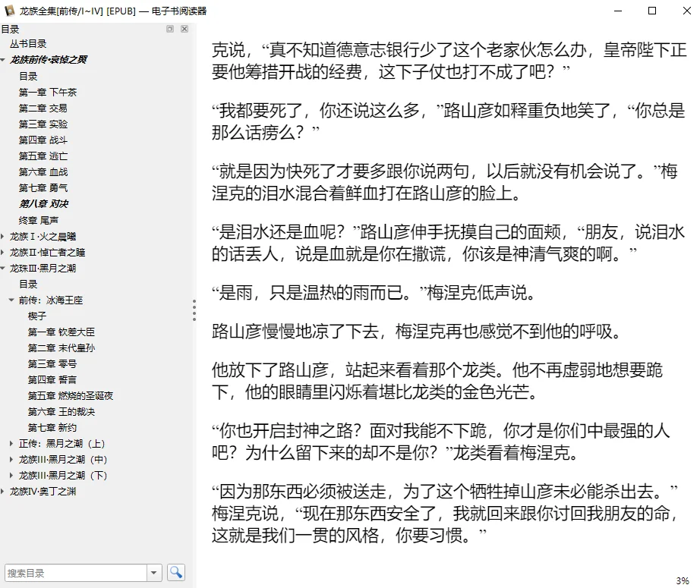
Task: Click paragraph starting 路山彦慢慢地凉了下去
Action: 416,332
